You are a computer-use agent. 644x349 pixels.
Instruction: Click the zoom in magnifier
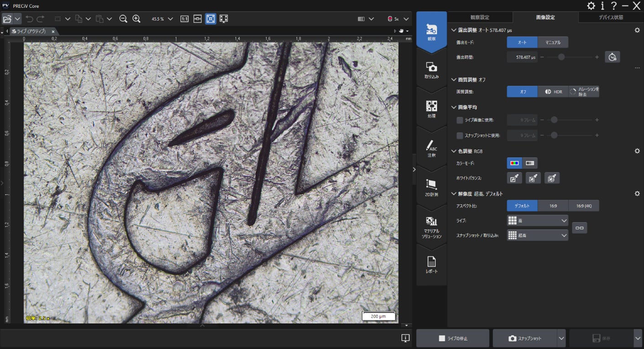click(x=136, y=19)
